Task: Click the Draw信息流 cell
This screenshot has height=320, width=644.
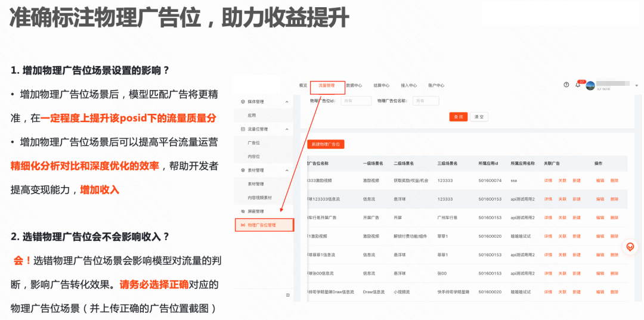Action: click(373, 291)
